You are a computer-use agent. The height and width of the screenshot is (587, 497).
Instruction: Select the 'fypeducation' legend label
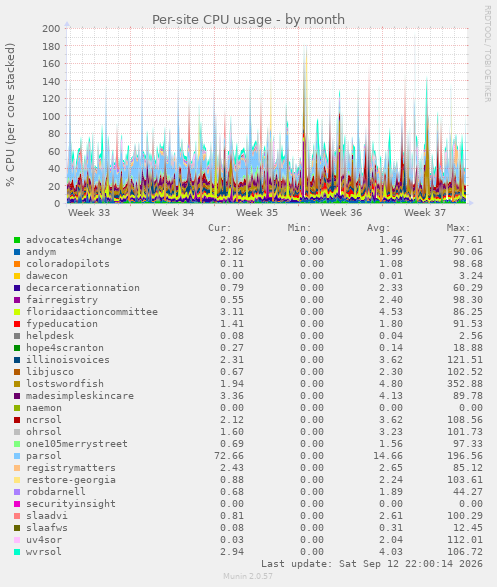point(62,324)
